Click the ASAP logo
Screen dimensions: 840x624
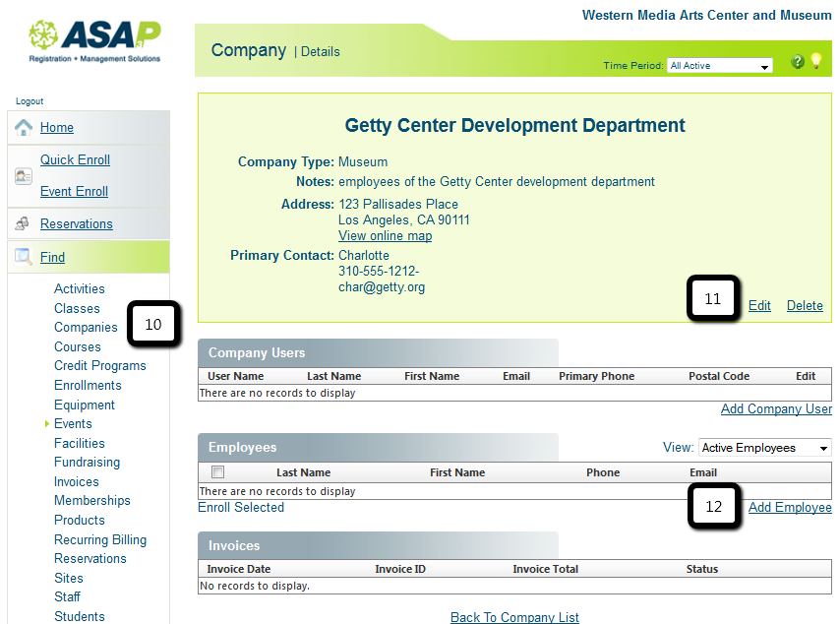[x=94, y=39]
